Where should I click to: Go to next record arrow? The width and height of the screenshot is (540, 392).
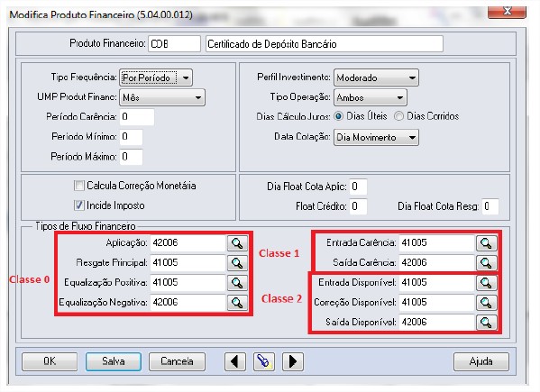293,361
